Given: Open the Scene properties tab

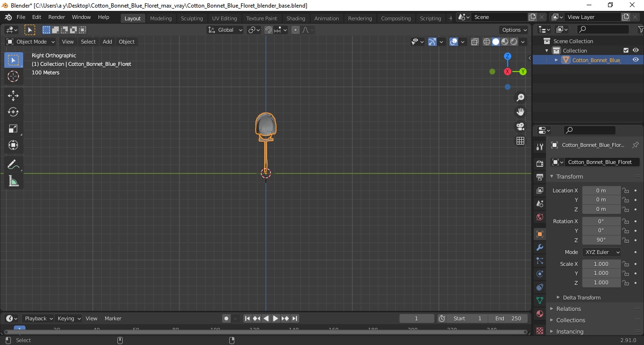Looking at the screenshot, I should point(539,204).
